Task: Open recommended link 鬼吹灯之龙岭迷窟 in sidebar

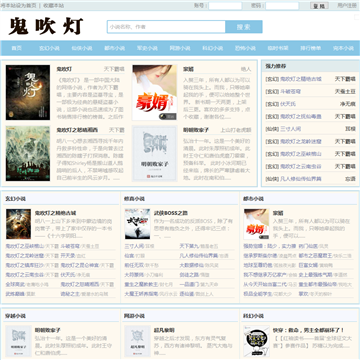Action: point(301,141)
